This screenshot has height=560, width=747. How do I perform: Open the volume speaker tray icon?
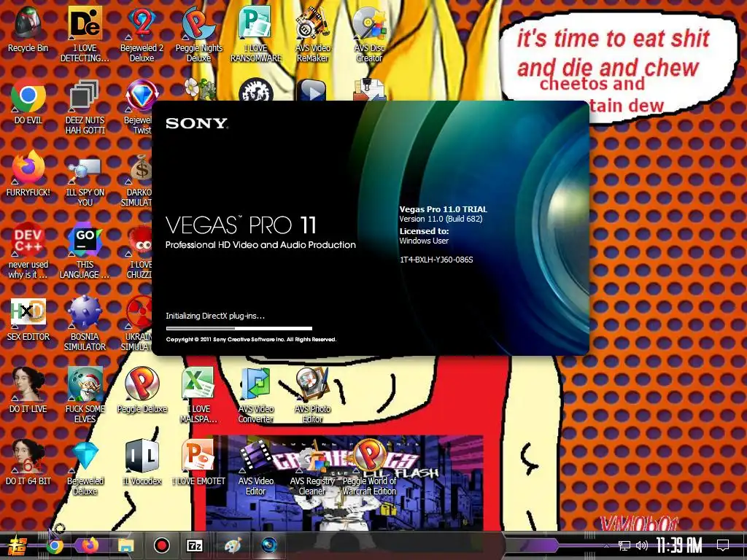pos(642,545)
